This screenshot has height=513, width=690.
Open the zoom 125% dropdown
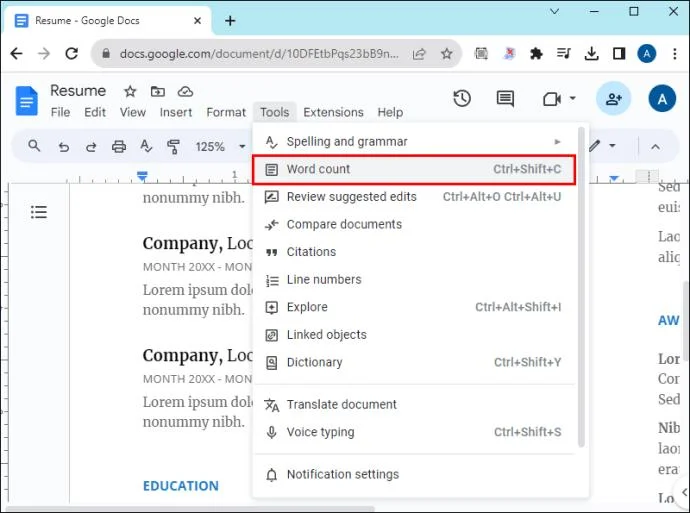pyautogui.click(x=217, y=147)
